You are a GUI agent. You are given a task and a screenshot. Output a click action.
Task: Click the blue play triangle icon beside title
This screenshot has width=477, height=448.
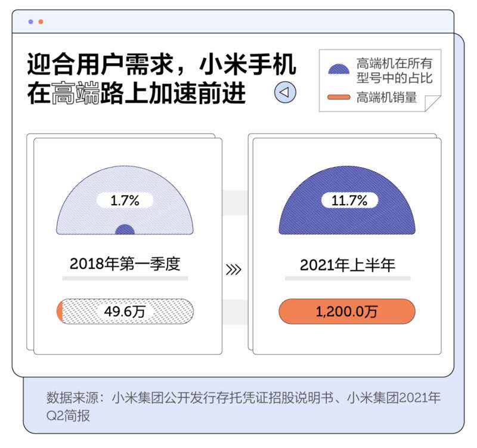(x=285, y=92)
